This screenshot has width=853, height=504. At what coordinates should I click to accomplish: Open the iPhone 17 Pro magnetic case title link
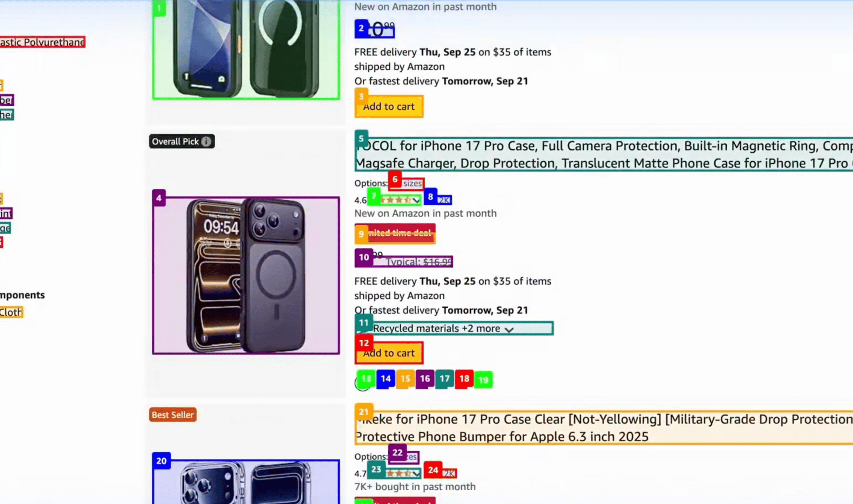click(604, 155)
